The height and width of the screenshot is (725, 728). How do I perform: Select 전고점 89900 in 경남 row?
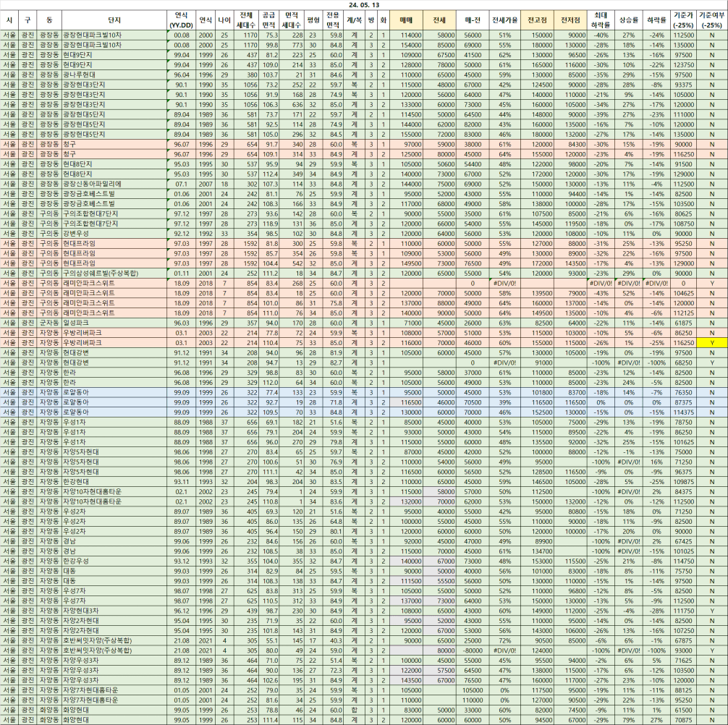click(x=537, y=541)
